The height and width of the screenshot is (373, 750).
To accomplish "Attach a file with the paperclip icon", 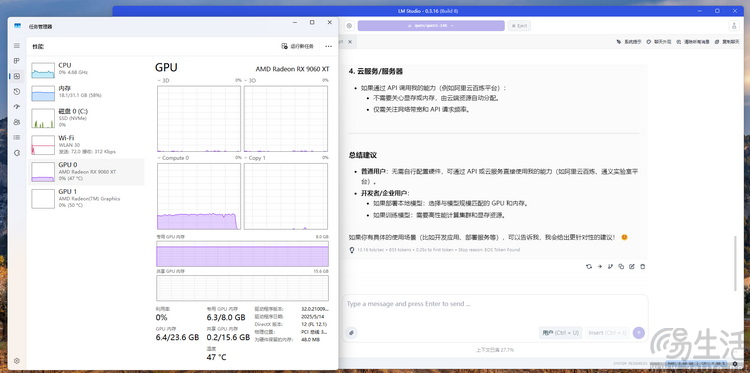I will (352, 333).
